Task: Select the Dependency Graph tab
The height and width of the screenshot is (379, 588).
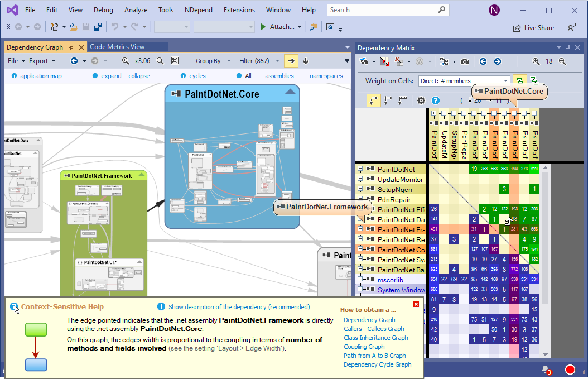Action: click(35, 47)
